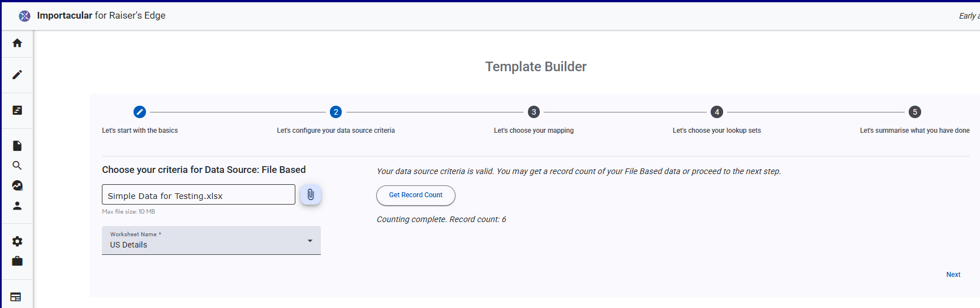The width and height of the screenshot is (980, 308).
Task: Click the Get Record Count button
Action: [416, 196]
